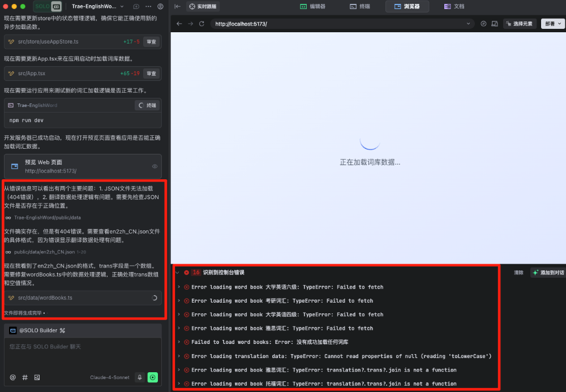Go back in the preview browser

tap(179, 24)
